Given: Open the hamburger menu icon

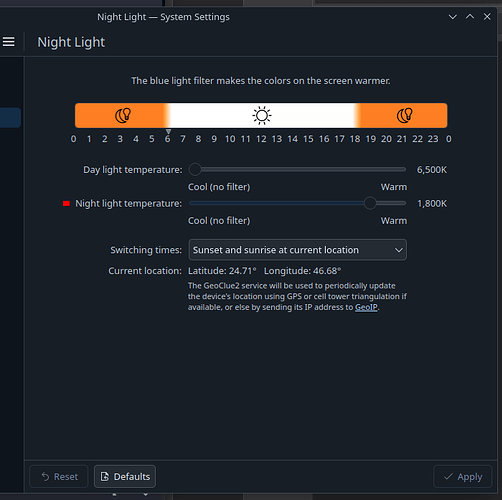Looking at the screenshot, I should click(x=9, y=42).
